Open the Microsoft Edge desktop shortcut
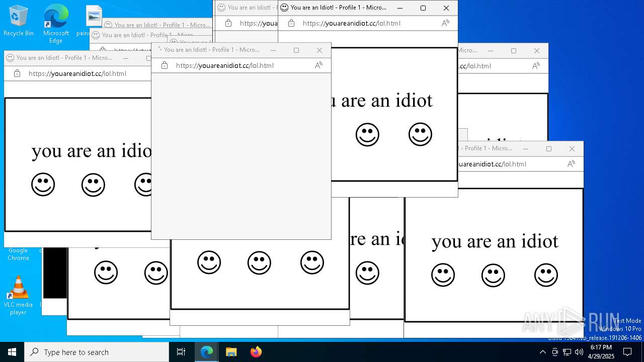This screenshot has width=644, height=362. click(x=56, y=24)
